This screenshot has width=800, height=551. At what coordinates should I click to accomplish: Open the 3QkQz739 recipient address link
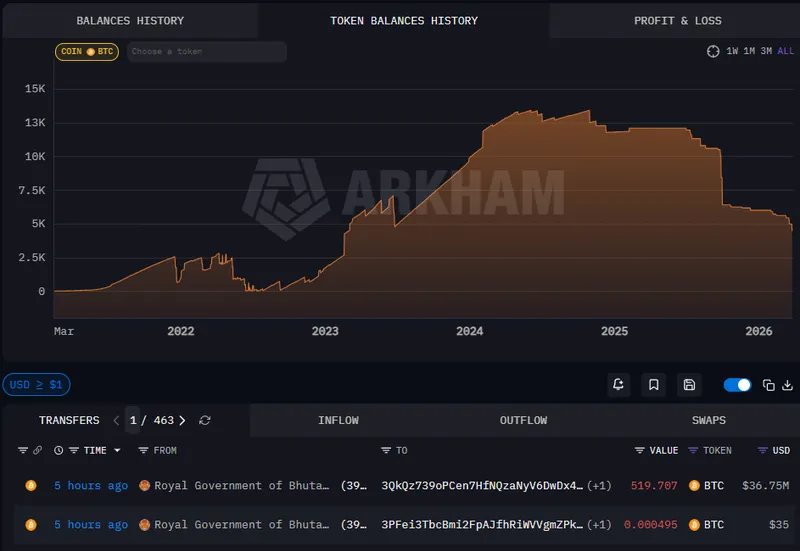(482, 486)
